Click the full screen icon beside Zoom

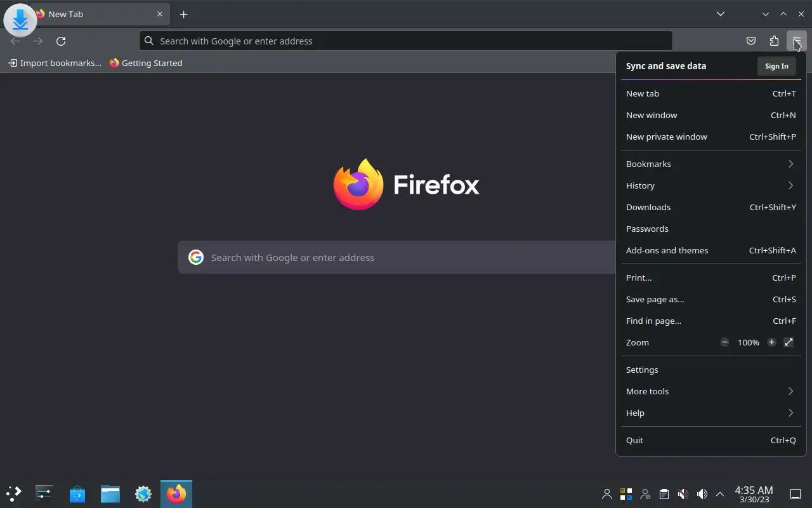tap(789, 342)
